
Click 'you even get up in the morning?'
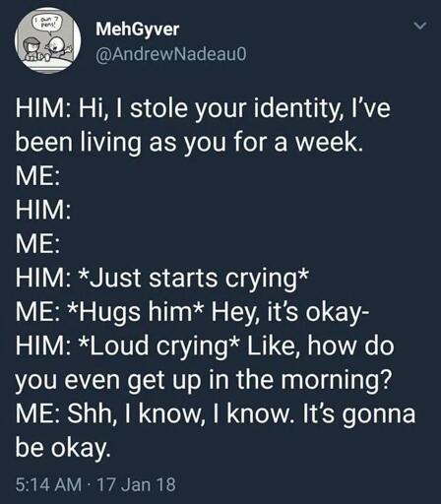204,381
